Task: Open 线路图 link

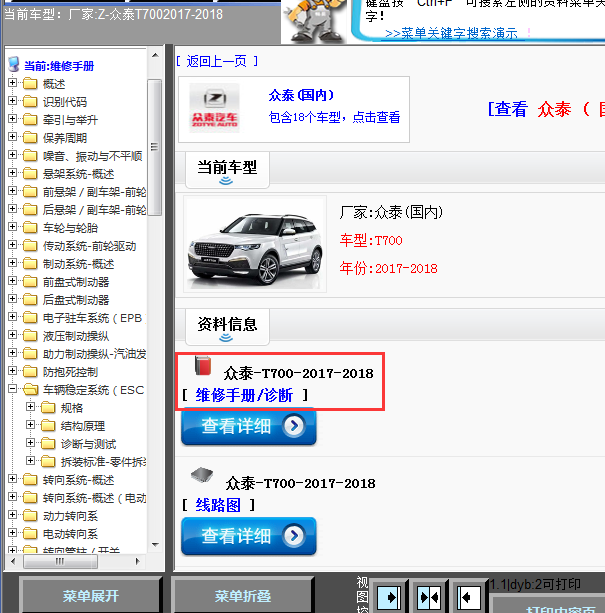Action: (x=218, y=505)
